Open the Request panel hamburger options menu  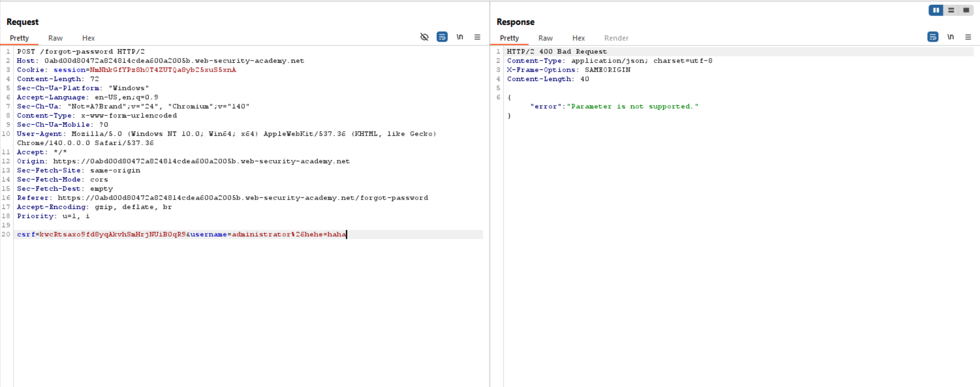pyautogui.click(x=477, y=37)
